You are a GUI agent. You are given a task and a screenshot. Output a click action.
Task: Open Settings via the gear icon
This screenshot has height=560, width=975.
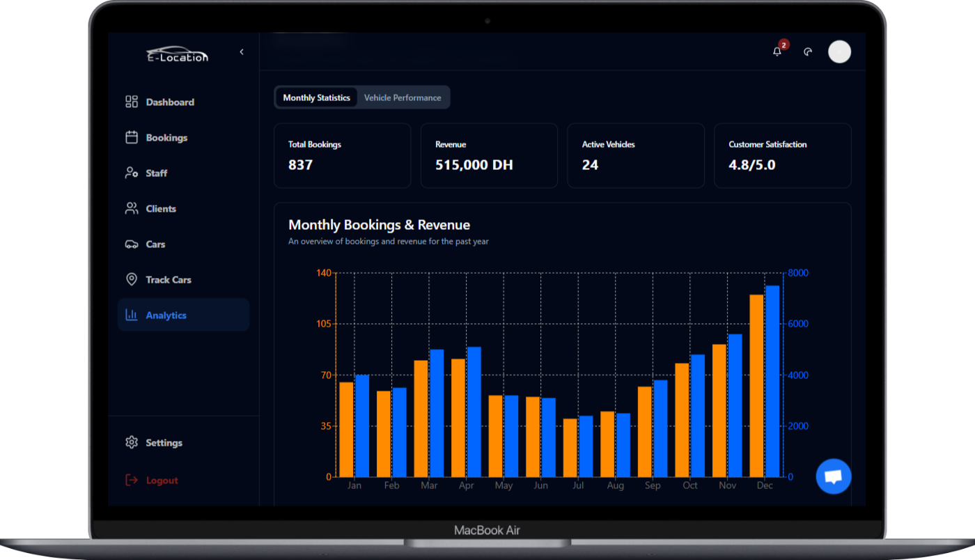131,442
